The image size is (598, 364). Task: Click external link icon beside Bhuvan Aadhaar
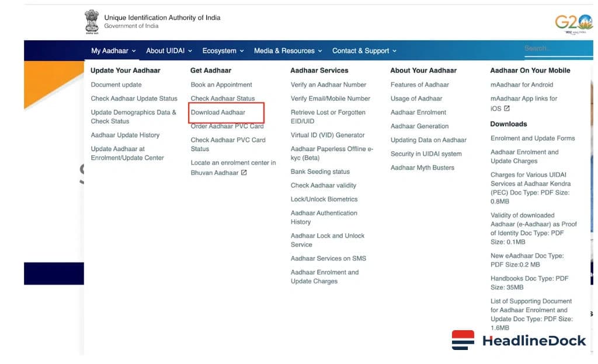[x=244, y=173]
